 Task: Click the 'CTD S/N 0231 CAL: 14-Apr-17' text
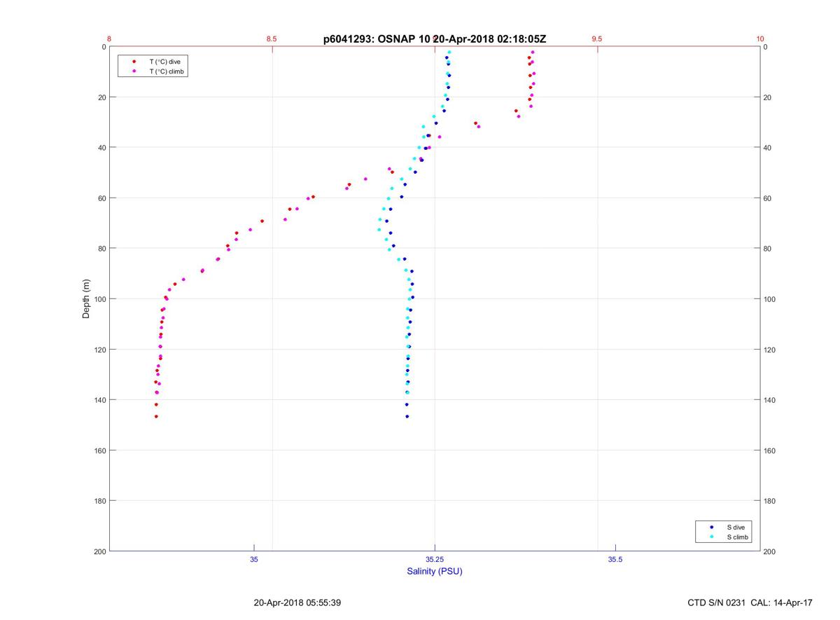click(750, 602)
